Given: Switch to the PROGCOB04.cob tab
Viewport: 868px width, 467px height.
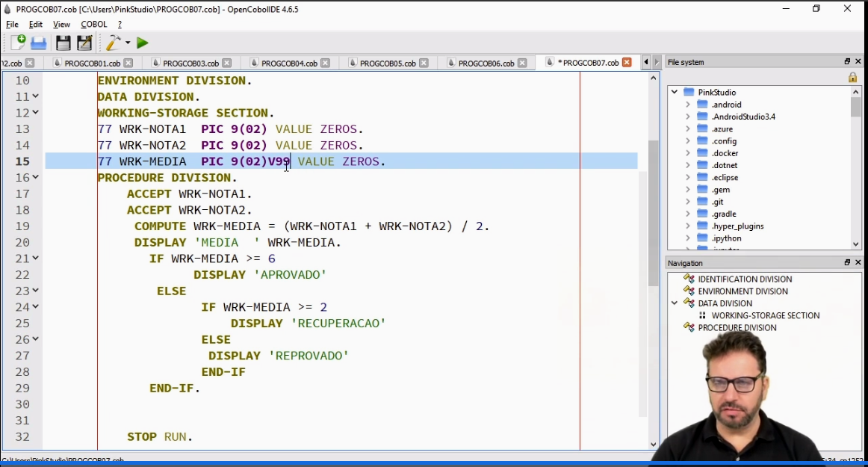Looking at the screenshot, I should point(289,64).
